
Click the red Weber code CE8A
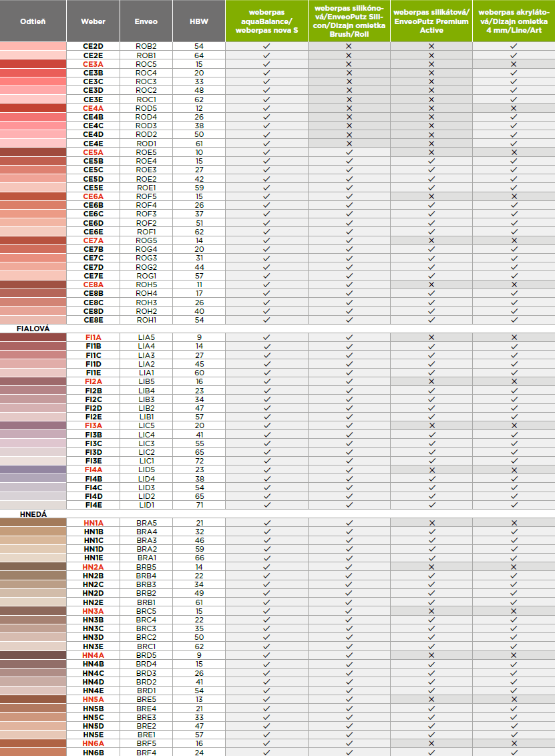pos(93,285)
